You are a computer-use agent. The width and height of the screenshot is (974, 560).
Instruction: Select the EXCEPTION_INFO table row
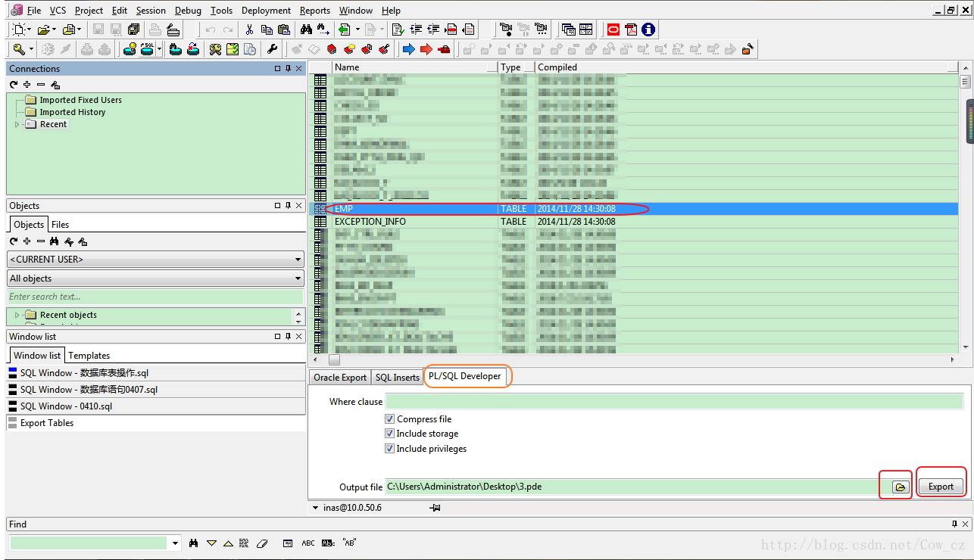636,222
